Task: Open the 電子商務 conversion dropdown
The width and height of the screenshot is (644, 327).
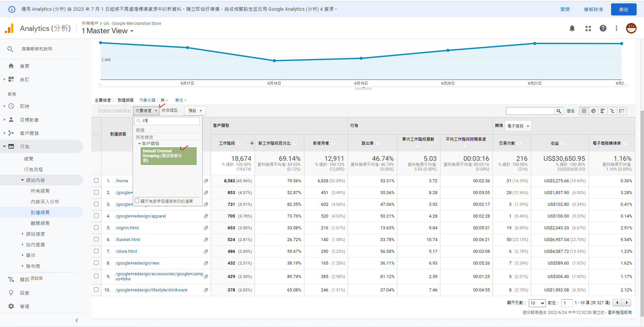Action: [x=518, y=126]
